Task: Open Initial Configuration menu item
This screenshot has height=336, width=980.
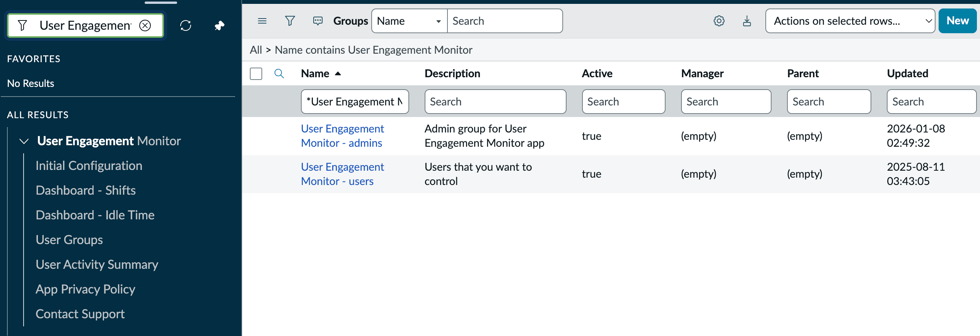Action: [x=89, y=166]
